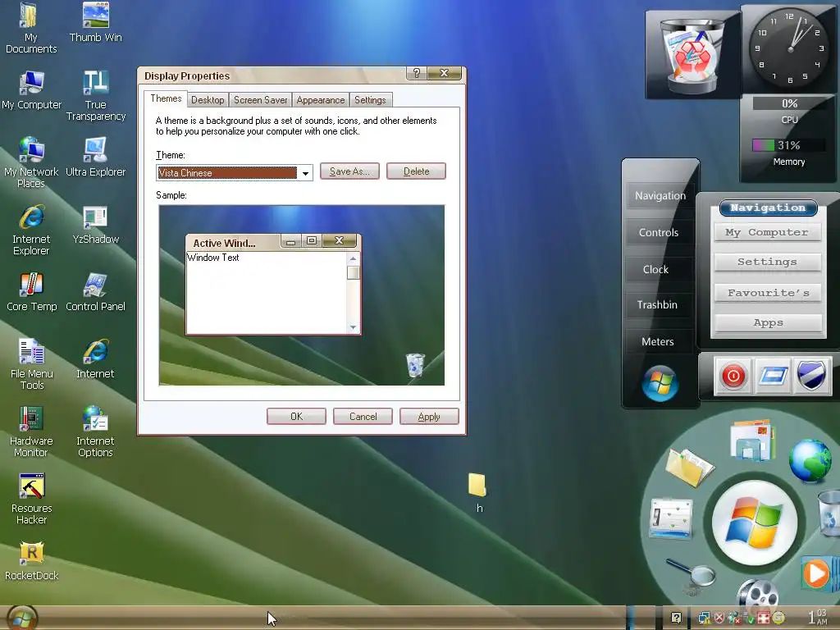Click the Apps button in Navigation panel
Image resolution: width=840 pixels, height=630 pixels.
coord(768,322)
